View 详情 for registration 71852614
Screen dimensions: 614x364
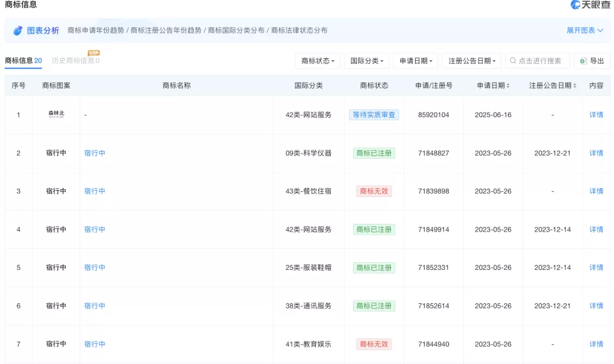coord(596,306)
